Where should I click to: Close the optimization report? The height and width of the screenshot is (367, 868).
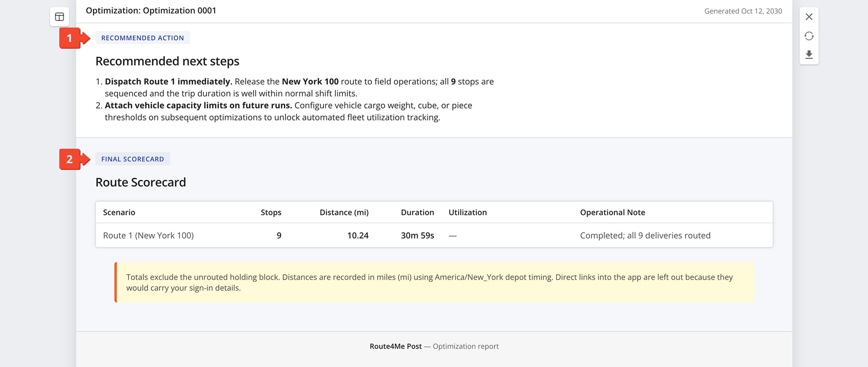(809, 17)
